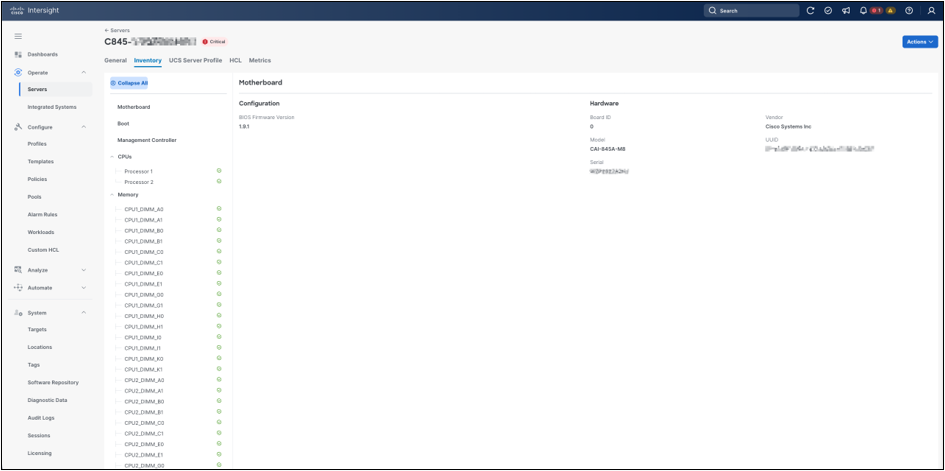This screenshot has height=471, width=945.
Task: Collapse the Operate section chevron
Action: [x=83, y=72]
